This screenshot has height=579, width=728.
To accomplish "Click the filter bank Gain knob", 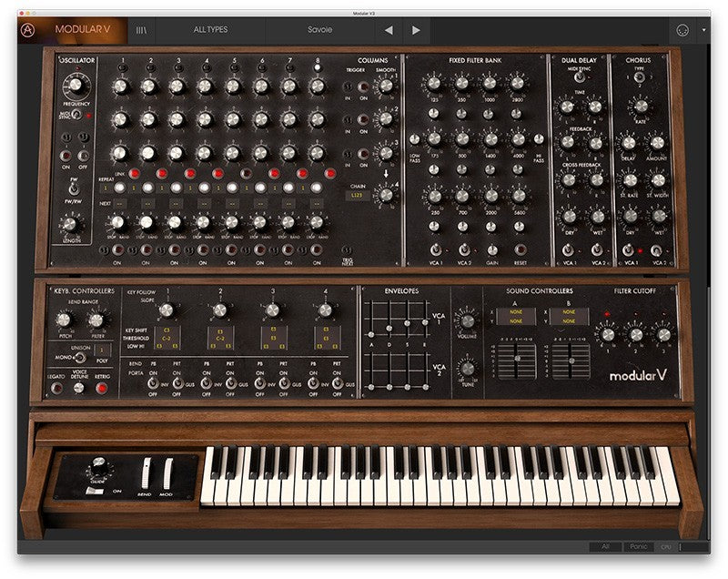I will click(492, 250).
